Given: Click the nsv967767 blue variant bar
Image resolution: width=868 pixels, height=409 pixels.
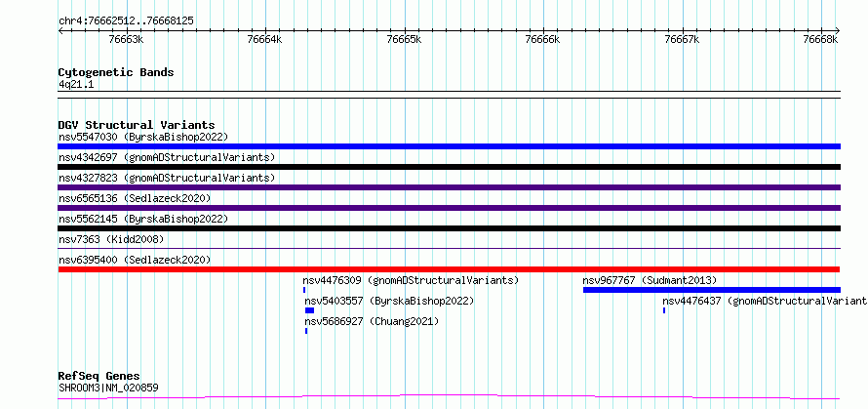Looking at the screenshot, I should pos(712,290).
